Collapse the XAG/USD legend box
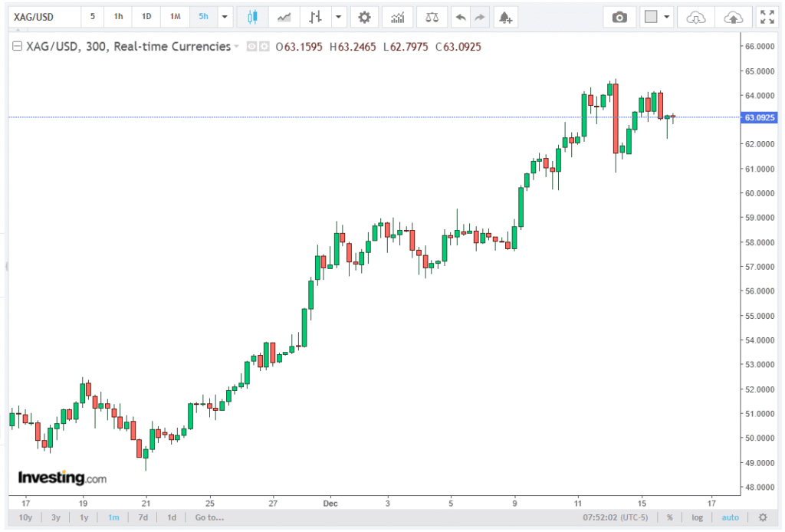785x532 pixels. point(17,47)
